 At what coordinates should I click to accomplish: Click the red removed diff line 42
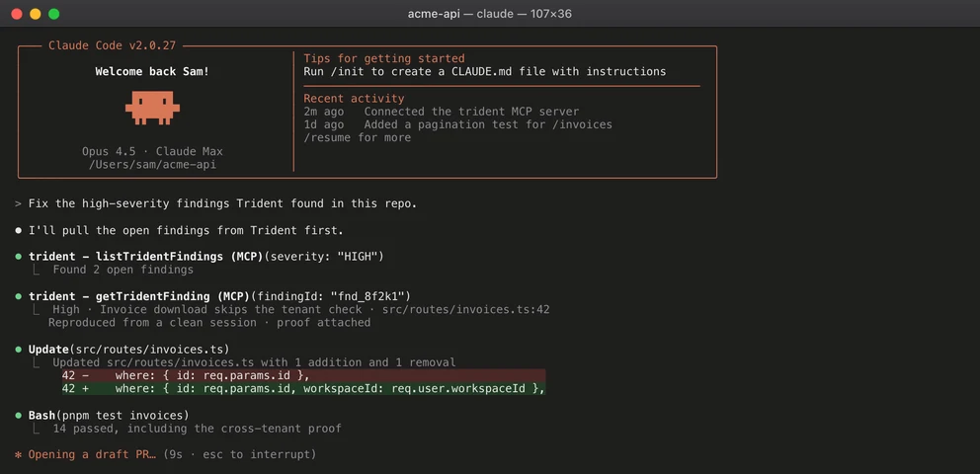[303, 375]
